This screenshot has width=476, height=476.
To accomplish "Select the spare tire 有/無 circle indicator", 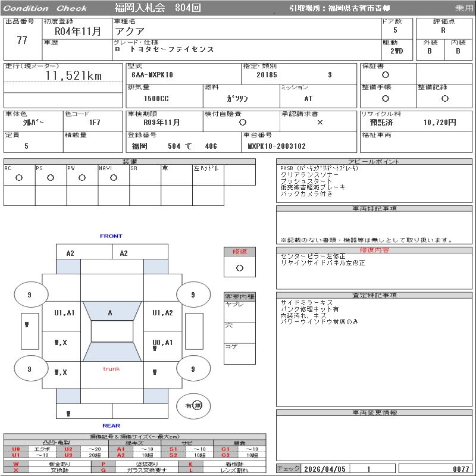I will [x=193, y=406].
